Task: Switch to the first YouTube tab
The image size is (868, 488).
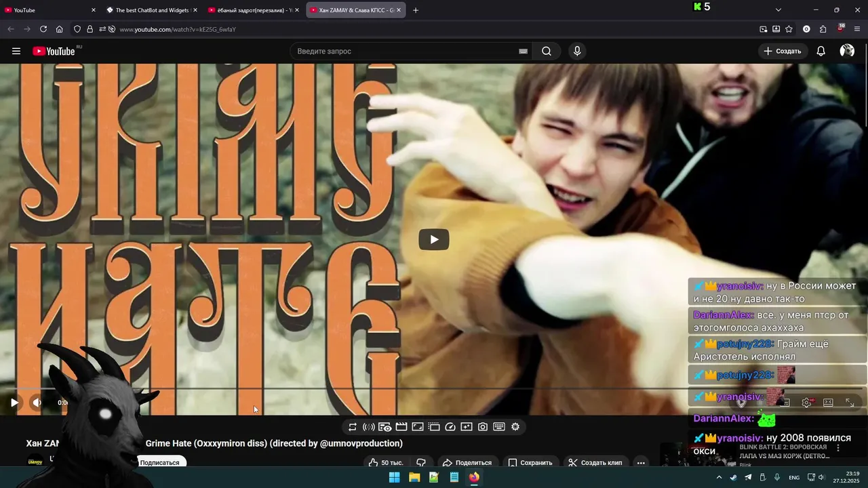Action: (x=50, y=10)
